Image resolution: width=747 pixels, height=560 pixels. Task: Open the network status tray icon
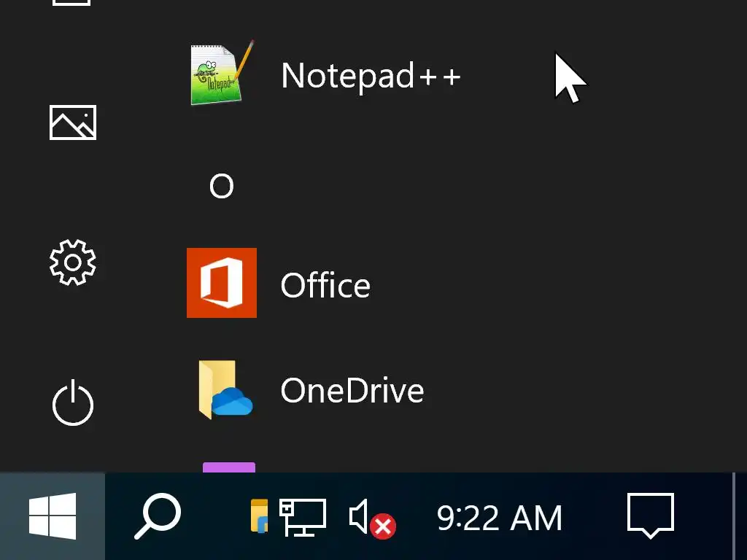[x=303, y=517]
